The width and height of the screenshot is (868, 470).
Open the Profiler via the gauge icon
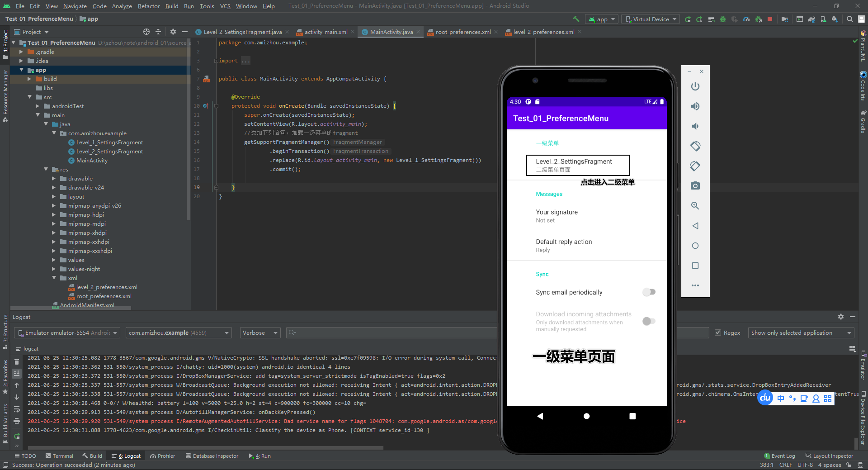[746, 19]
